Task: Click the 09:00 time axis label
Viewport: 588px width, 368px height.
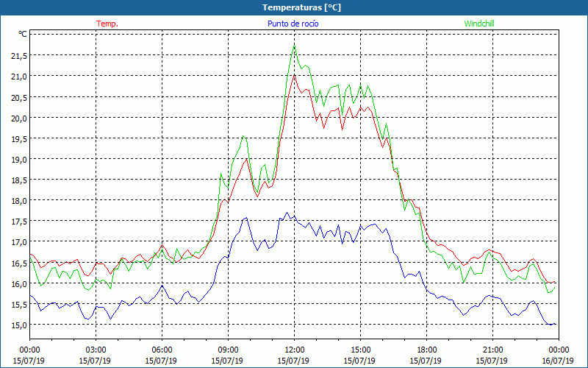Action: pyautogui.click(x=228, y=350)
